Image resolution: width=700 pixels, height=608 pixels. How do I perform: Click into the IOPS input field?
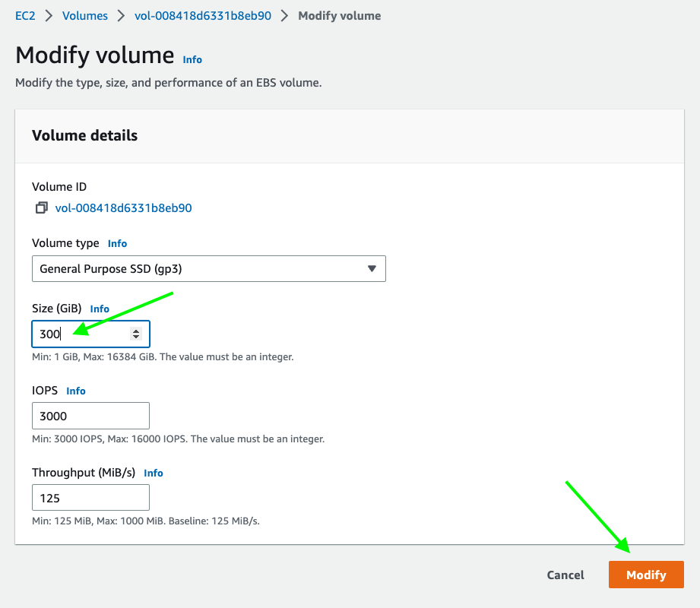pos(90,416)
